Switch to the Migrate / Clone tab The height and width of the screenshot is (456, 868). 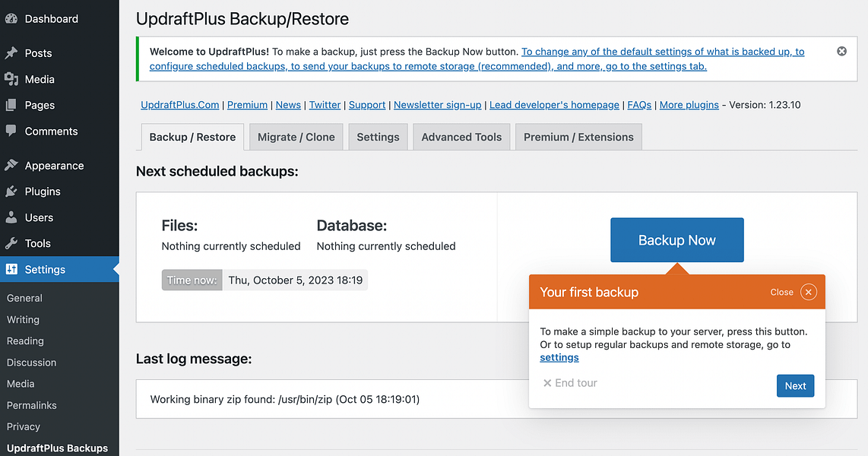pos(296,137)
